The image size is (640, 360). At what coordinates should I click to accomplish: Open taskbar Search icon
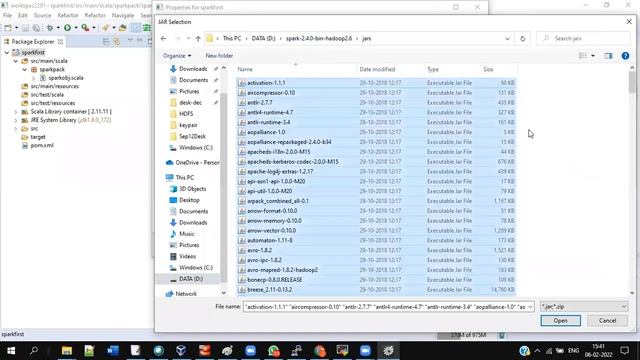pos(34,351)
